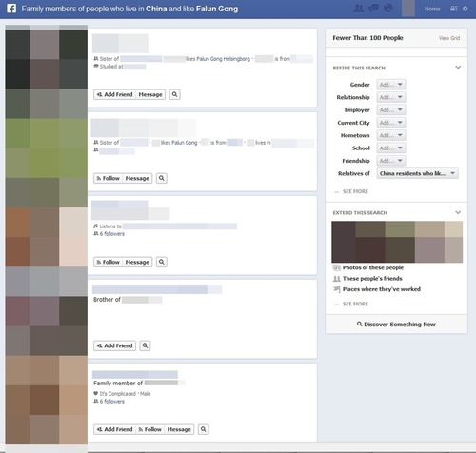
Task: Click Add Friend on the Helsingborg result
Action: tap(114, 94)
